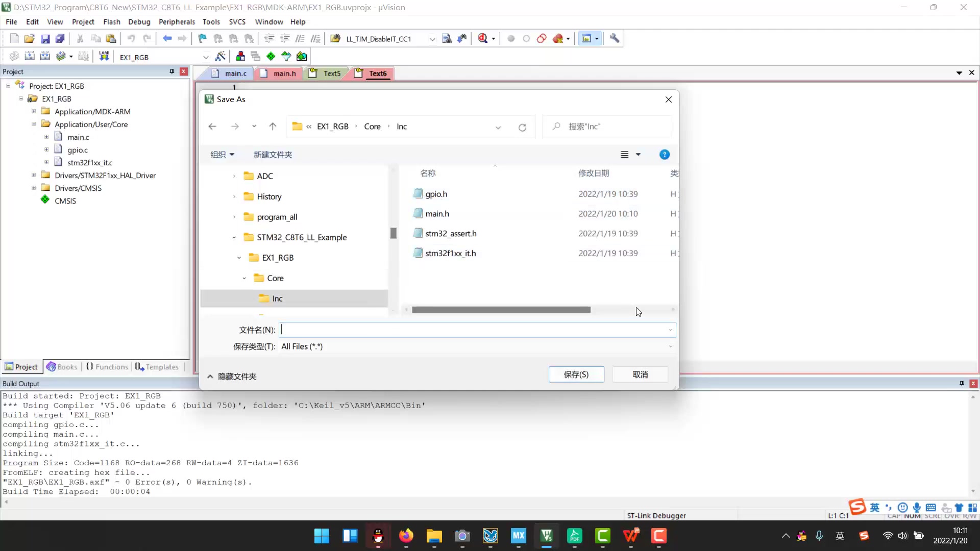Screen dimensions: 980x551
Task: Toggle 隐藏文件夹 hidden folders visibility
Action: 233,376
